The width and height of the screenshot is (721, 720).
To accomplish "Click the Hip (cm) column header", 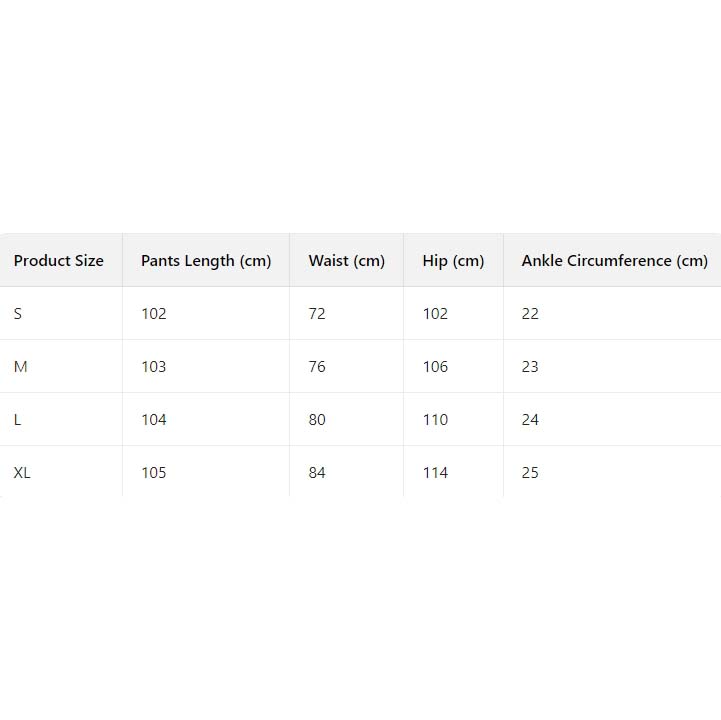I will pos(453,261).
